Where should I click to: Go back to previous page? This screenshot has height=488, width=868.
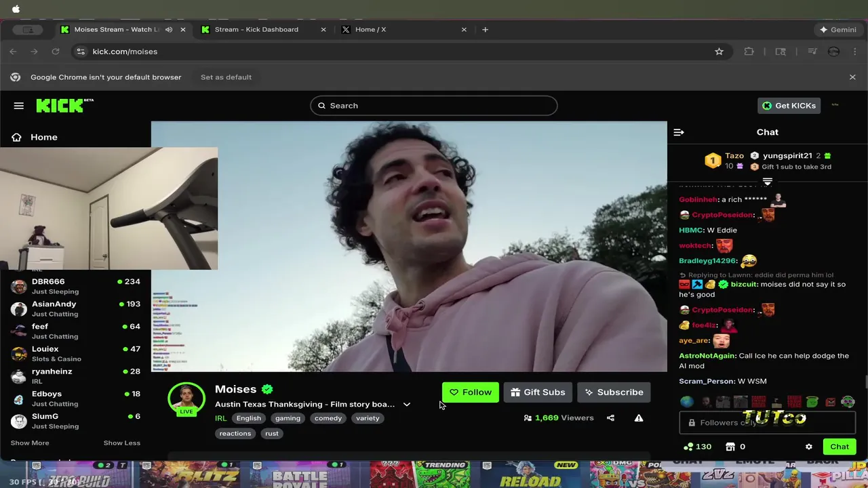[x=13, y=52]
